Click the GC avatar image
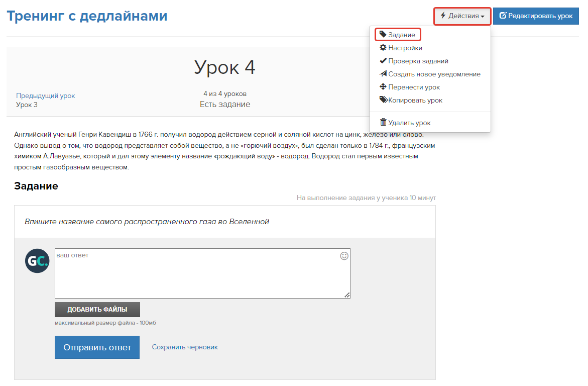Screen dimensions: 588x386 click(37, 260)
